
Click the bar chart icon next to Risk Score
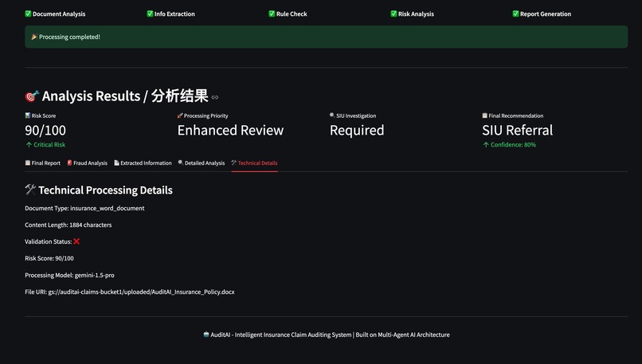tap(27, 115)
